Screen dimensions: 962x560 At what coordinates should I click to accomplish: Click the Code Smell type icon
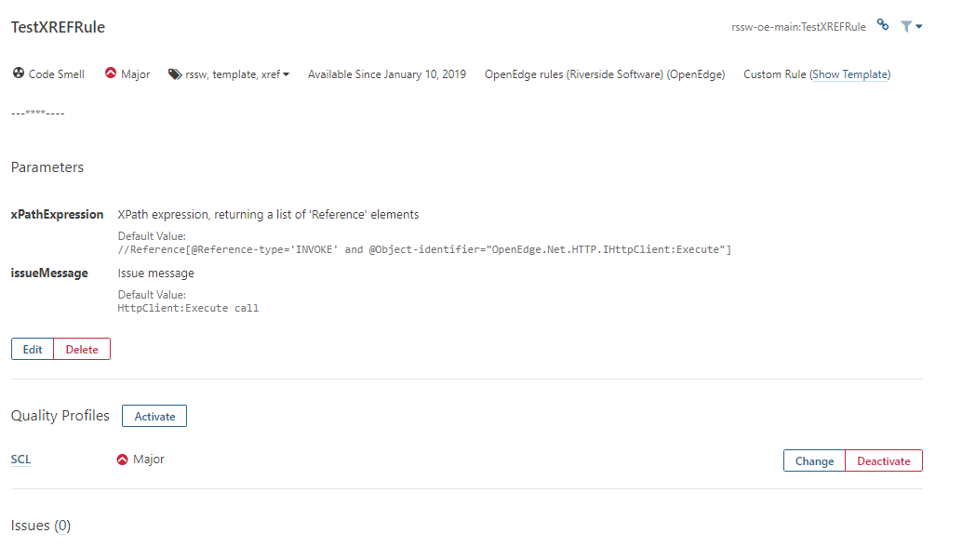[17, 73]
